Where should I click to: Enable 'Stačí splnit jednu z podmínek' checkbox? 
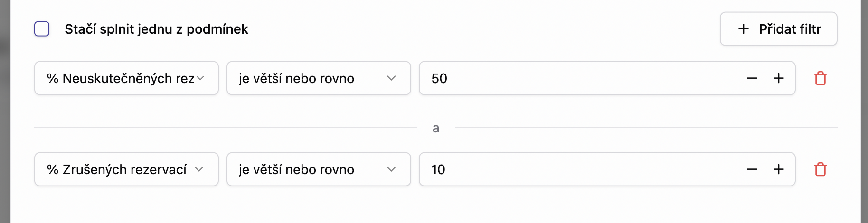click(x=42, y=29)
